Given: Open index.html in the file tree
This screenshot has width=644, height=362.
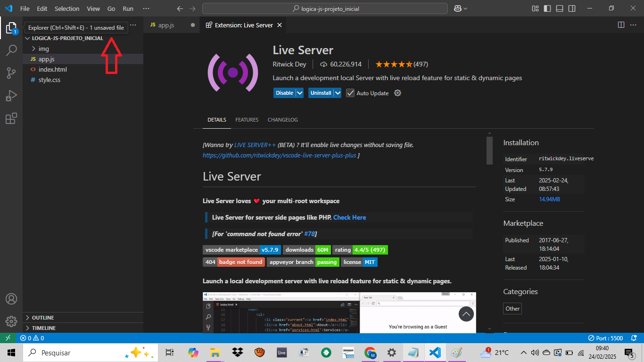Looking at the screenshot, I should (83, 69).
